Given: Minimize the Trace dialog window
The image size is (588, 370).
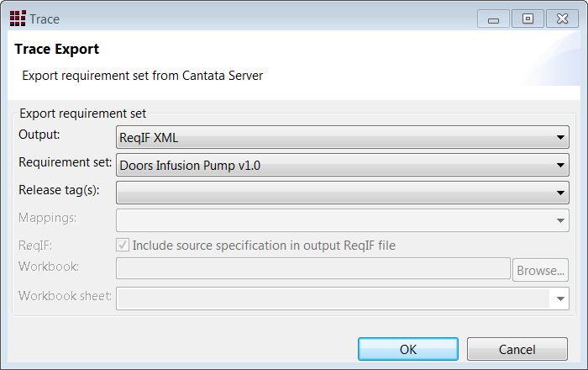Looking at the screenshot, I should pyautogui.click(x=493, y=18).
